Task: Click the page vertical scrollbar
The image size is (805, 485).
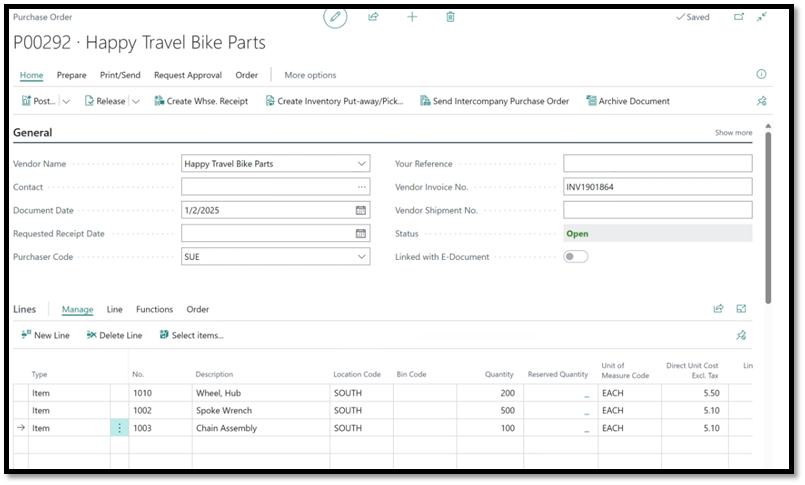Action: pos(768,218)
